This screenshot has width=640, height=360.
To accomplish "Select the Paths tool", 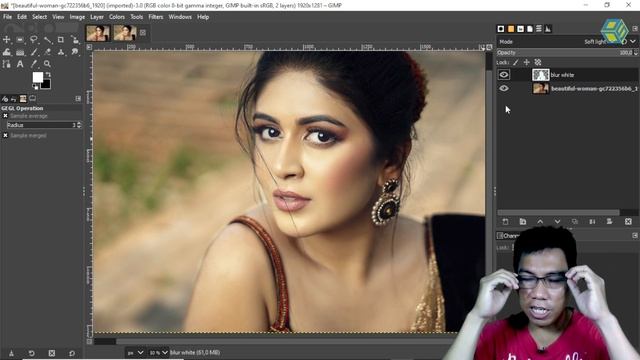I will coord(7,64).
